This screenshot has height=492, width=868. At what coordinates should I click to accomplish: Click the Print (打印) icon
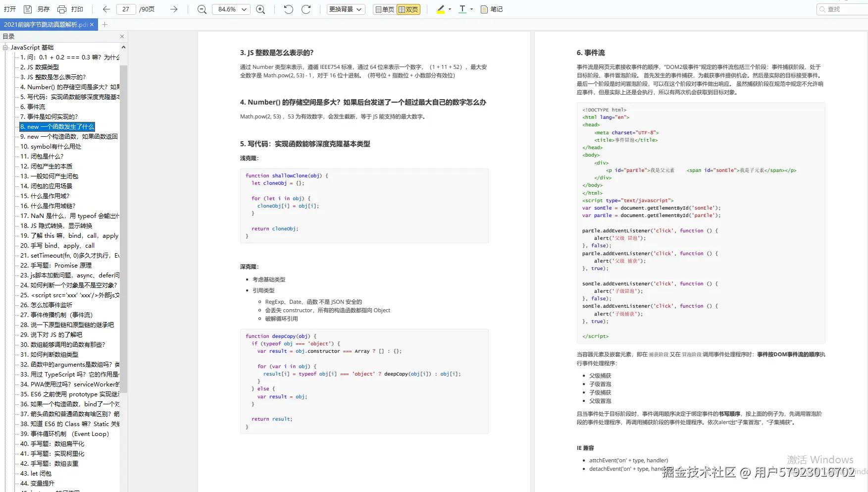point(62,9)
